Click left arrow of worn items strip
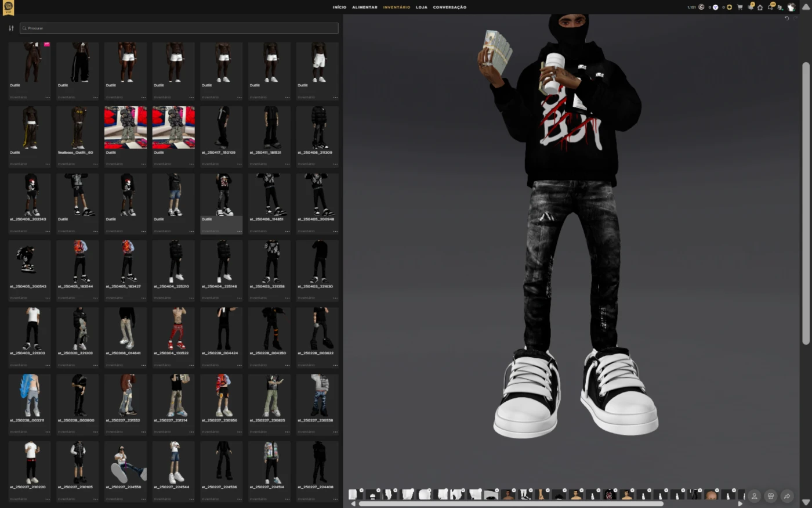Screen dimensions: 812x508 tap(353, 503)
